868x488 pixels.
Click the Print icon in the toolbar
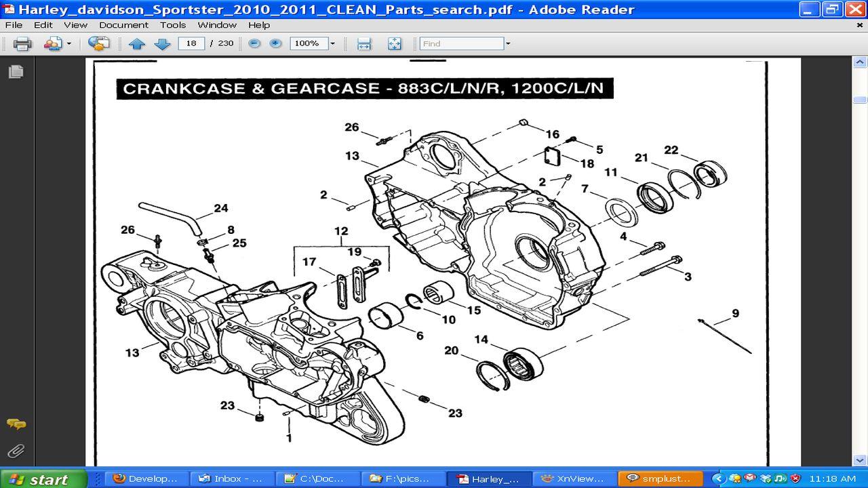pos(22,43)
